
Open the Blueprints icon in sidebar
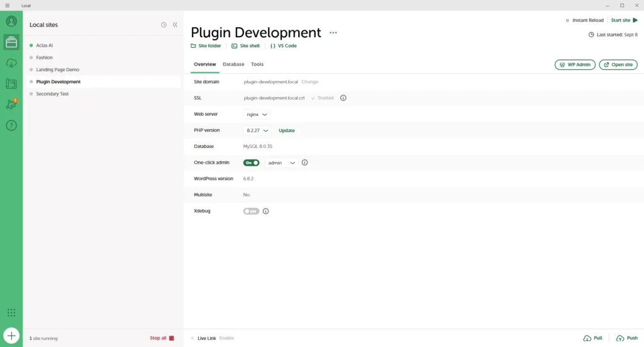coord(11,84)
